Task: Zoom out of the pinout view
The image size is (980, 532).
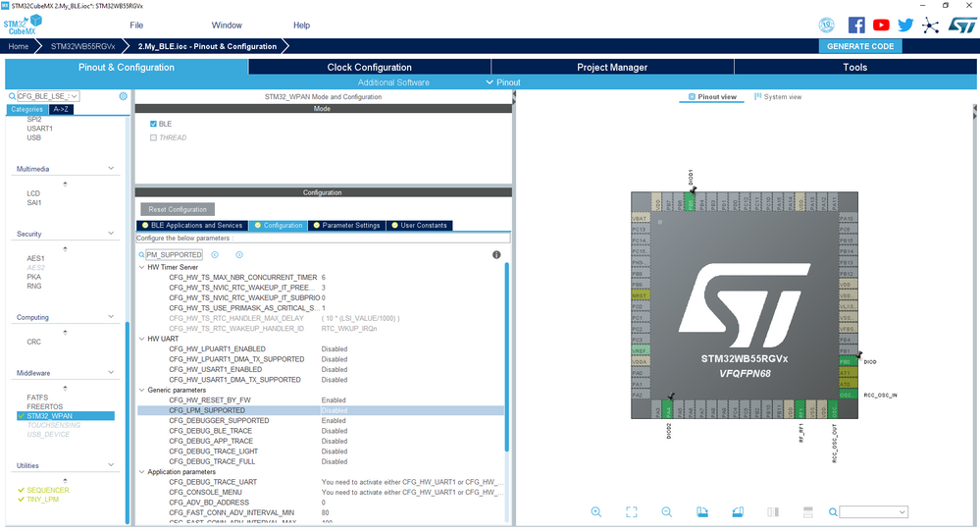Action: (x=667, y=512)
